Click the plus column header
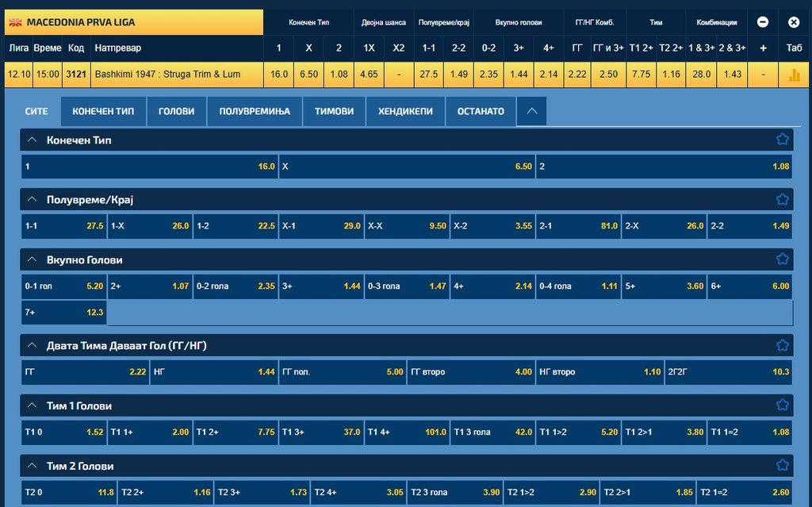812x507 pixels. (x=763, y=48)
